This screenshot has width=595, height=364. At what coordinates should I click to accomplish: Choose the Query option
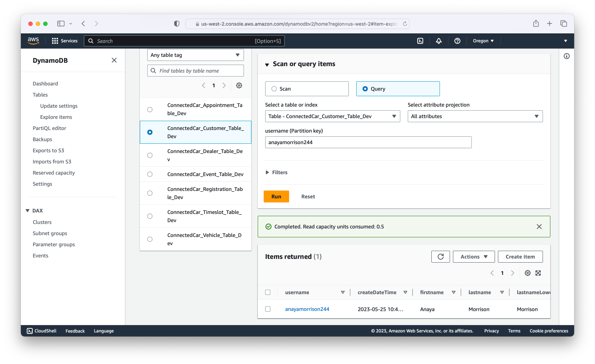click(398, 89)
